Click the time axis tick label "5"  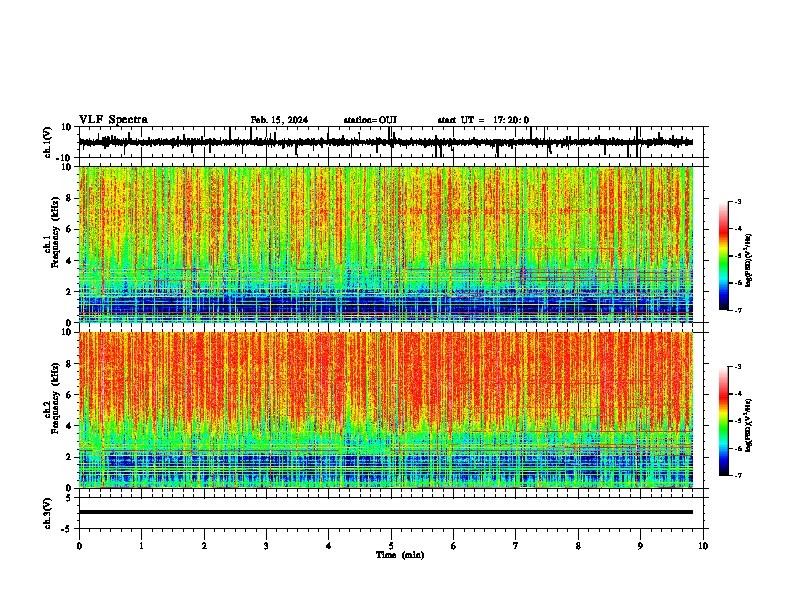coord(391,546)
